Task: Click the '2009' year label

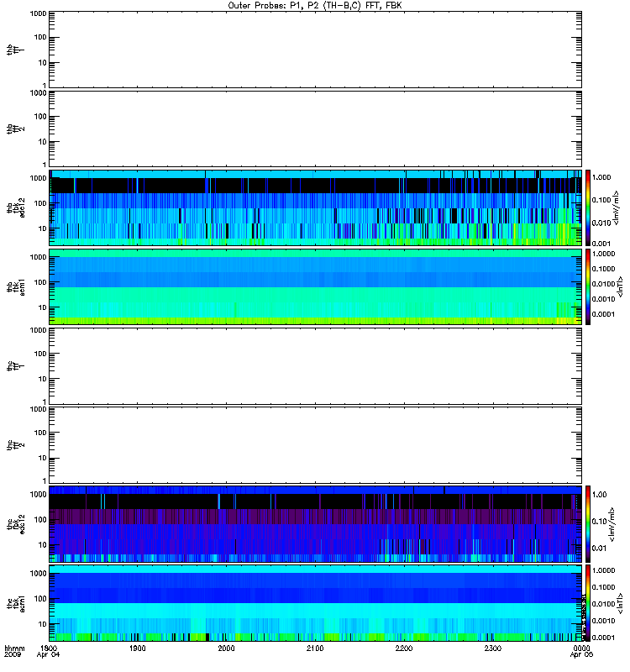Action: coord(12,655)
